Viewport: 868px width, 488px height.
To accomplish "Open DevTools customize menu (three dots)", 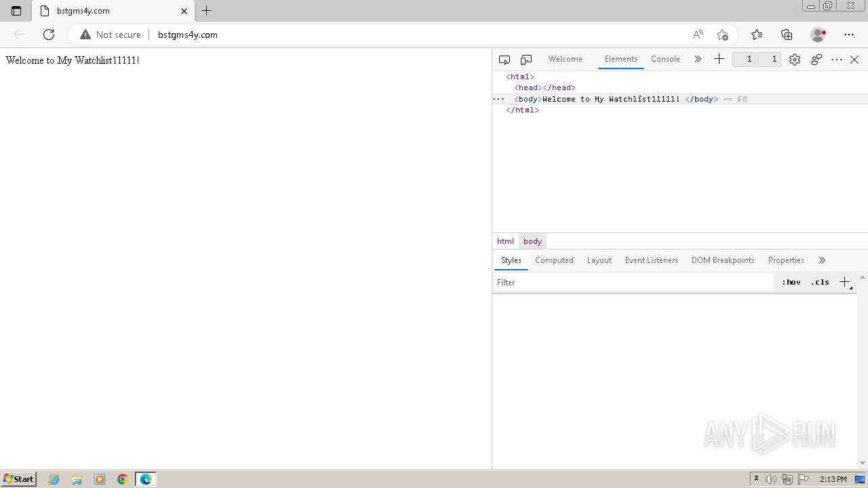I will point(837,60).
